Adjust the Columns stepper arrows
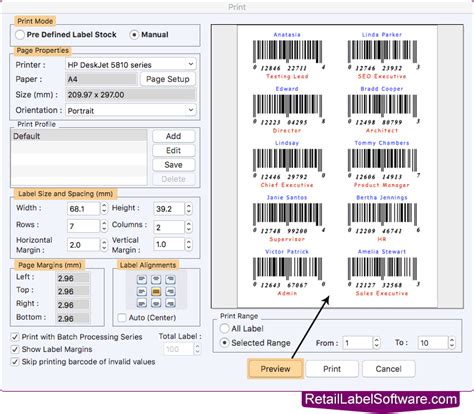Viewport: 474px width, 414px height. 189,227
